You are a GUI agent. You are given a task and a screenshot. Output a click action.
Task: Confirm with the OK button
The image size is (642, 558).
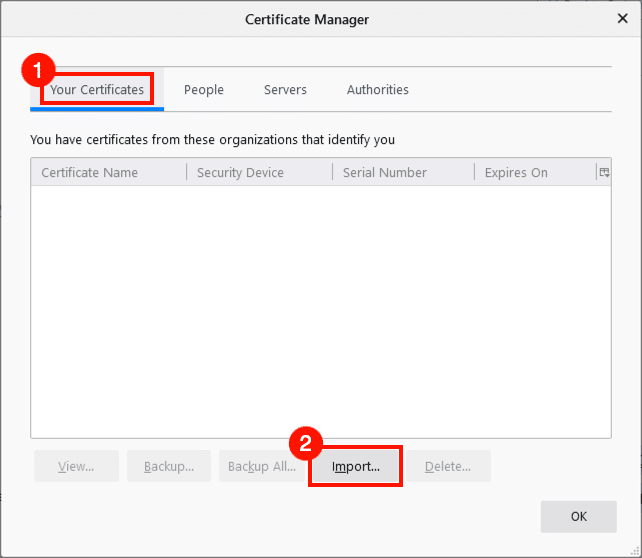[x=578, y=517]
